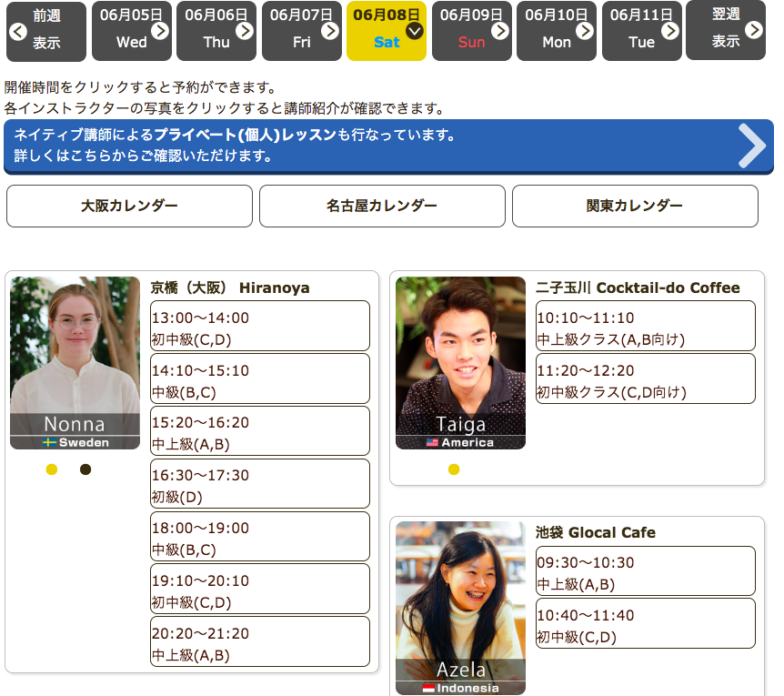The width and height of the screenshot is (784, 696).
Task: Book Nonna's 13:00〜14:00 初中級 lesson slot
Action: coord(260,326)
